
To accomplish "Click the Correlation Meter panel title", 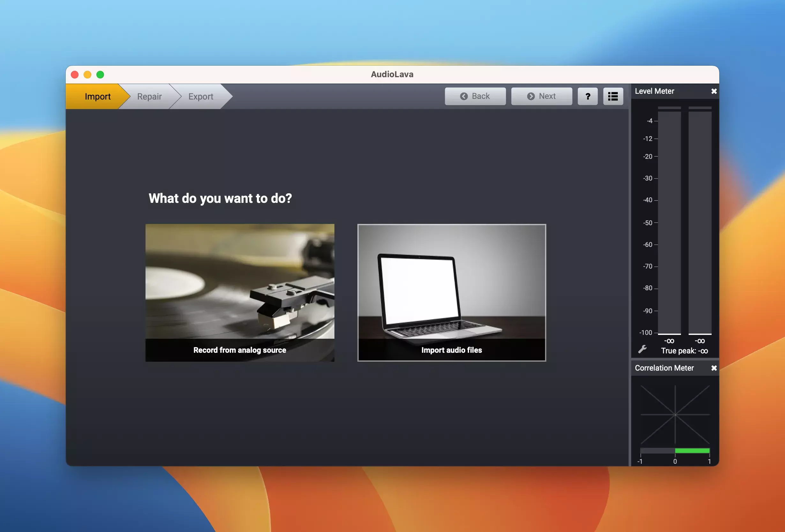I will point(664,368).
